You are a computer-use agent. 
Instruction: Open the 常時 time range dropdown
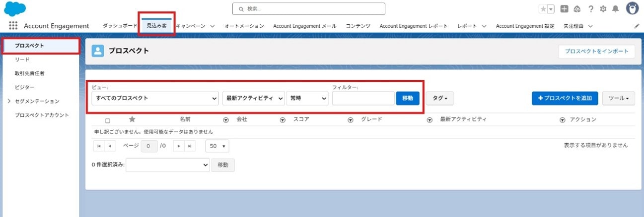(307, 98)
